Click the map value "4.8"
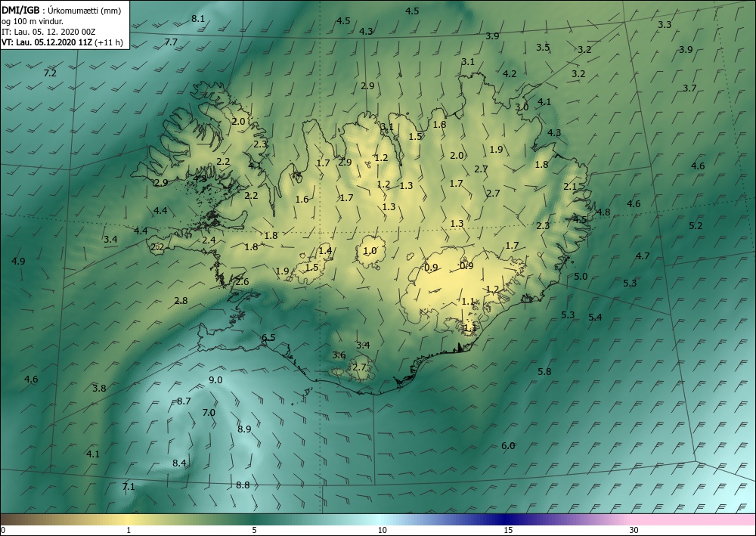 pyautogui.click(x=603, y=212)
